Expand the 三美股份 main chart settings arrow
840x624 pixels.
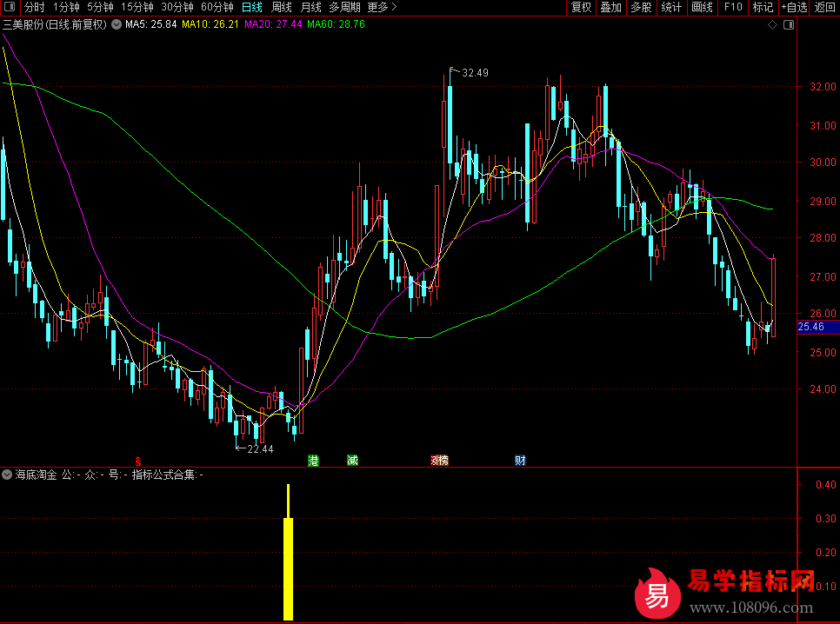click(x=117, y=24)
